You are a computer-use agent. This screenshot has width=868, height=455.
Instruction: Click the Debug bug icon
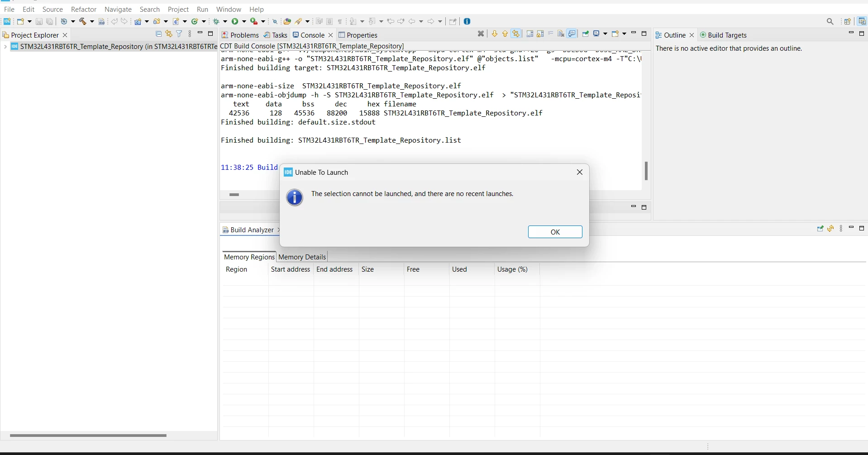(216, 21)
